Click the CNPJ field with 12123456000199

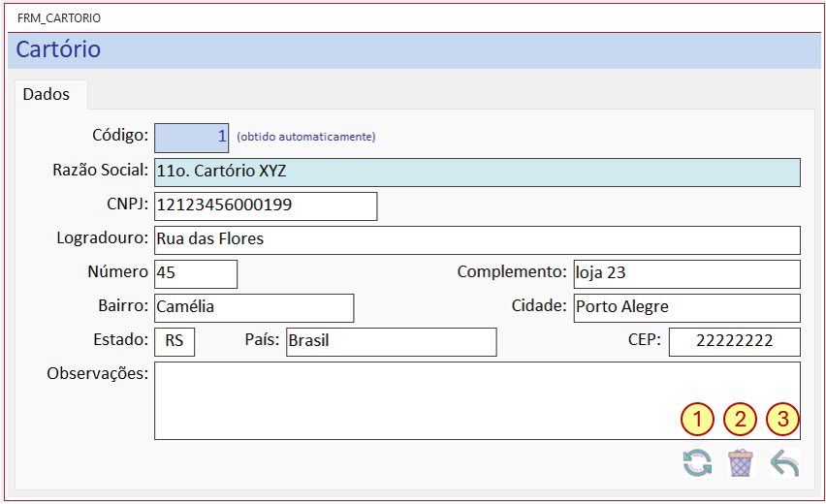click(266, 205)
